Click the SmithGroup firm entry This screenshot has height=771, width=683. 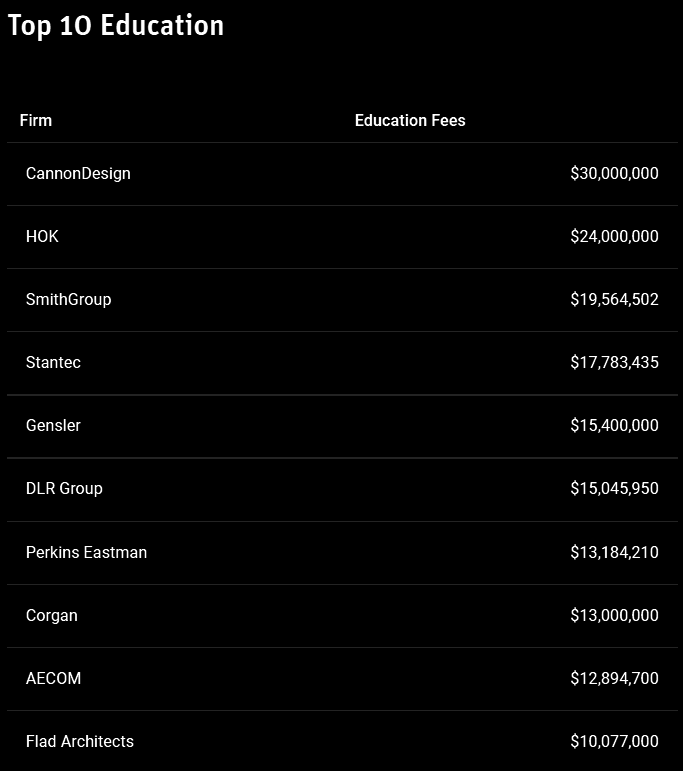coord(68,299)
